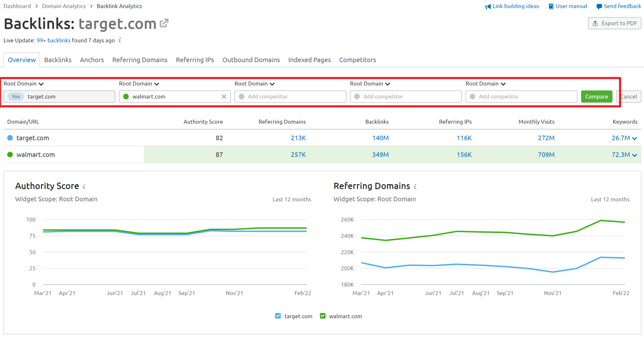Open the fifth Root Domain dropdown

(485, 84)
